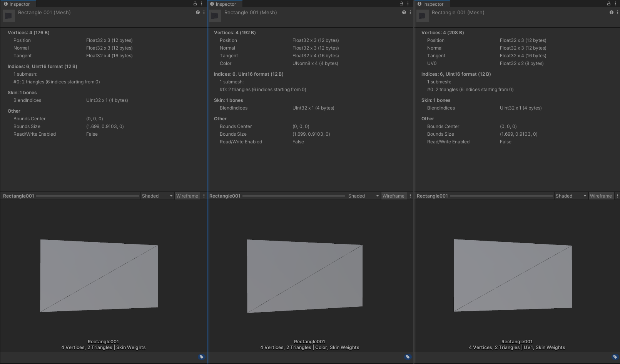The width and height of the screenshot is (620, 364).
Task: Open left mesh header options menu
Action: tap(204, 12)
